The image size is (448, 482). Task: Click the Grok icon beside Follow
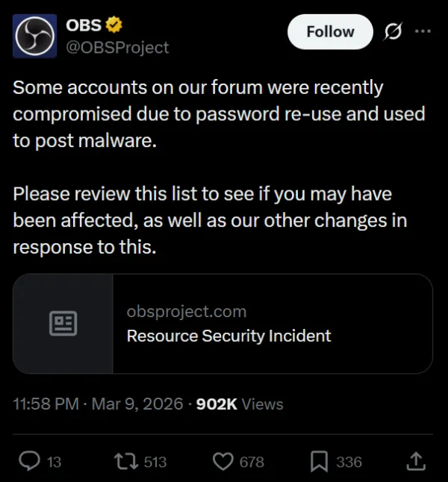pyautogui.click(x=393, y=32)
